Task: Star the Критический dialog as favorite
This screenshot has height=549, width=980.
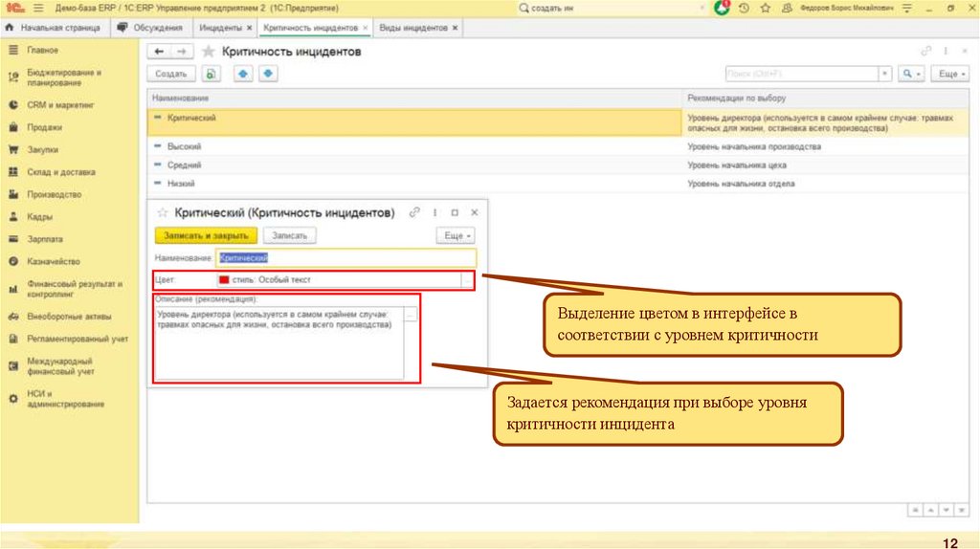Action: (x=163, y=213)
